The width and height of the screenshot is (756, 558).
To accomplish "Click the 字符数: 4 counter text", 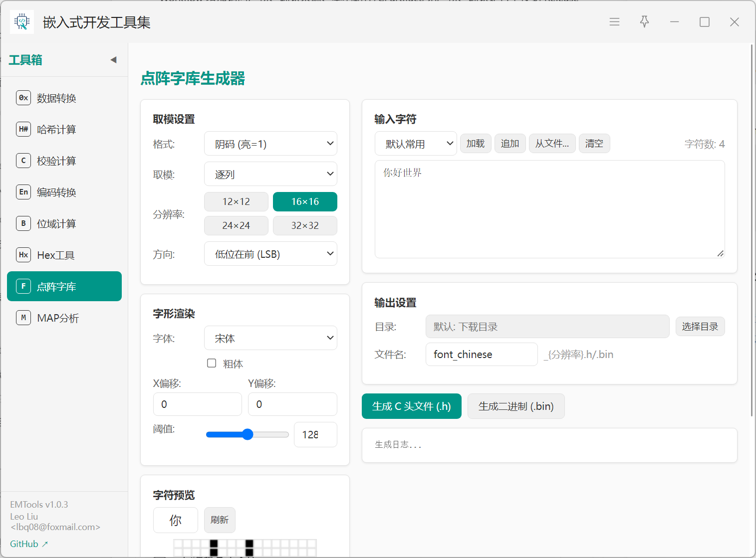I will pyautogui.click(x=705, y=144).
